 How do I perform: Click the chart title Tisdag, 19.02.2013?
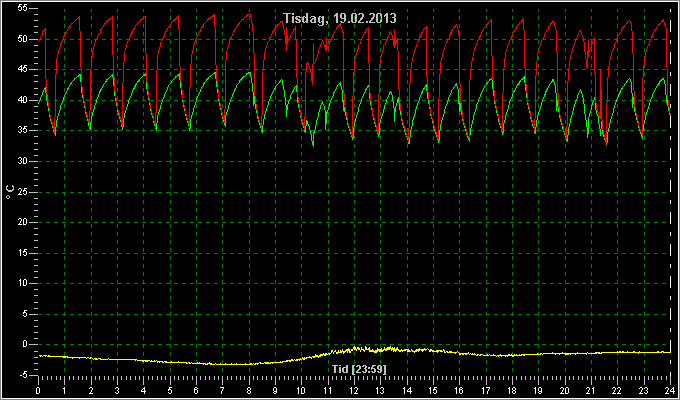pyautogui.click(x=340, y=18)
